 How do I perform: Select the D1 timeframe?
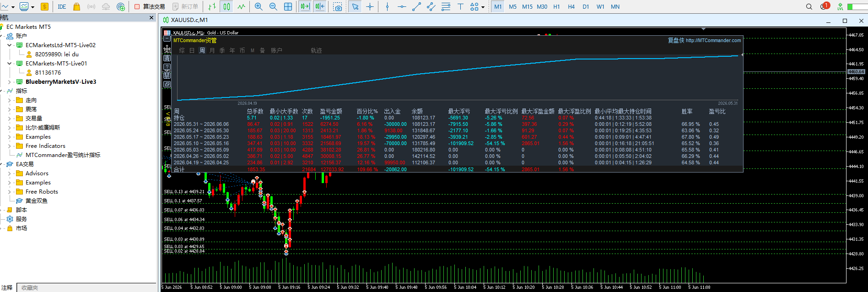pos(586,7)
